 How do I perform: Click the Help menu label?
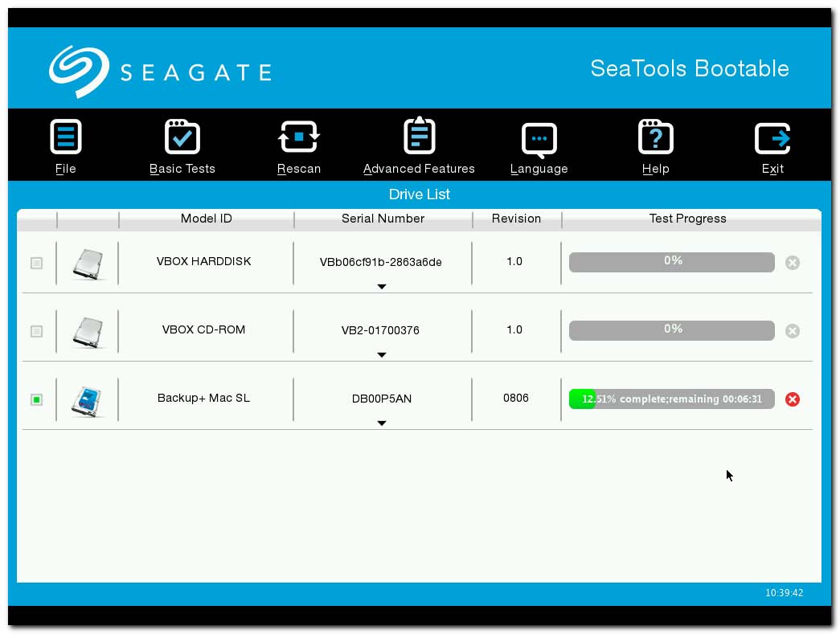tap(656, 170)
